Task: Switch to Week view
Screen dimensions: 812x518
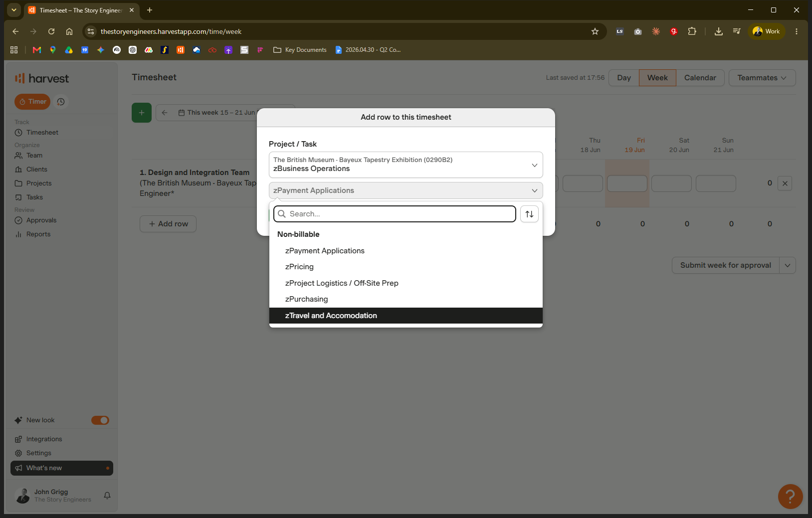Action: pos(657,78)
